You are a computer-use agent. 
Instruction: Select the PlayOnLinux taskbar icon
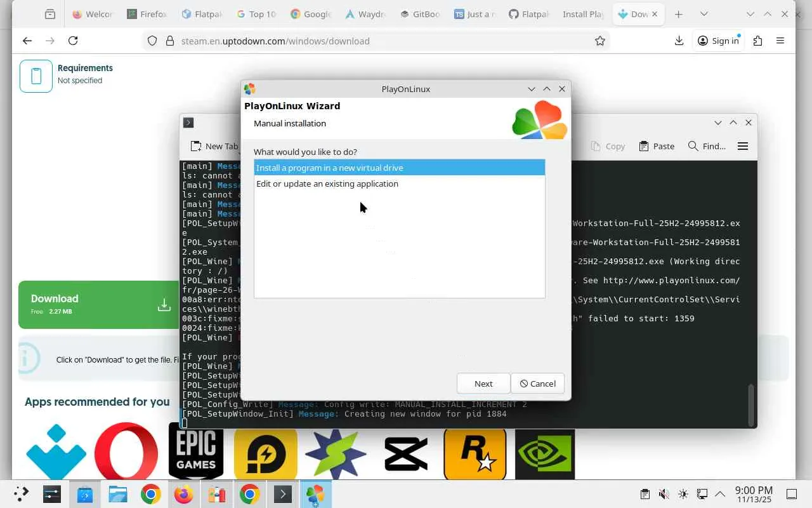[x=315, y=494]
